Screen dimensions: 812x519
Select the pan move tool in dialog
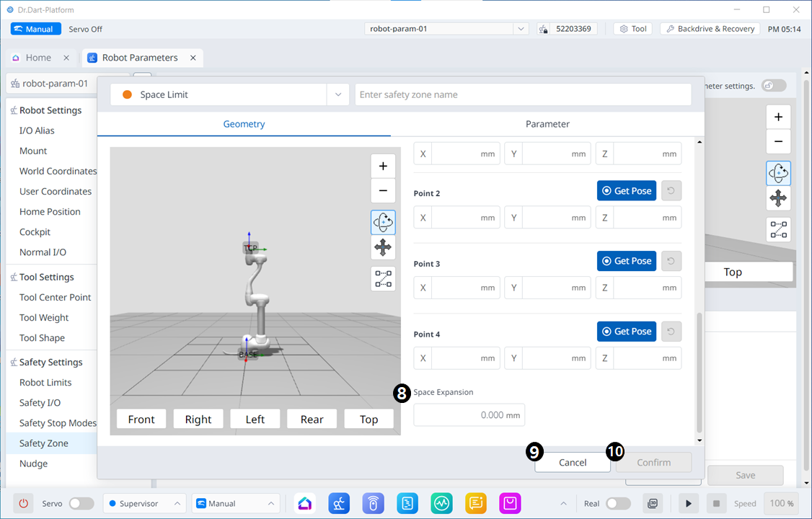pyautogui.click(x=383, y=248)
